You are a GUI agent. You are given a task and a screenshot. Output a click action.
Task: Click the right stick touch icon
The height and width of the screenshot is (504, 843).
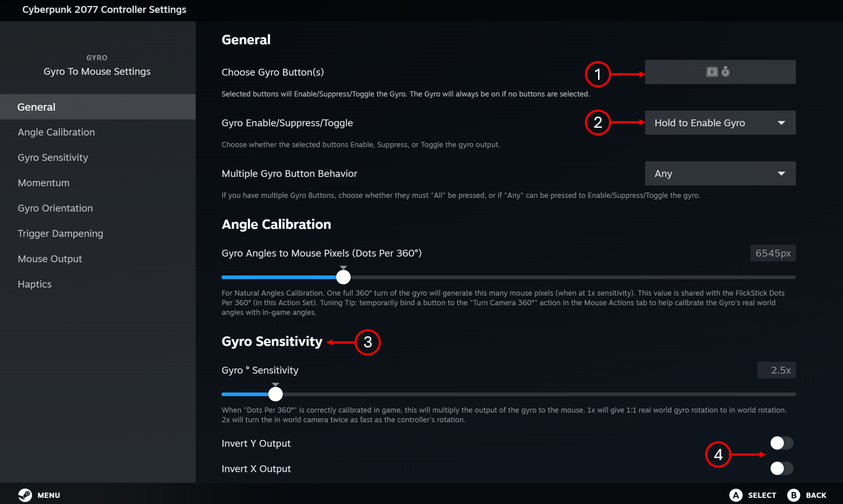[725, 72]
